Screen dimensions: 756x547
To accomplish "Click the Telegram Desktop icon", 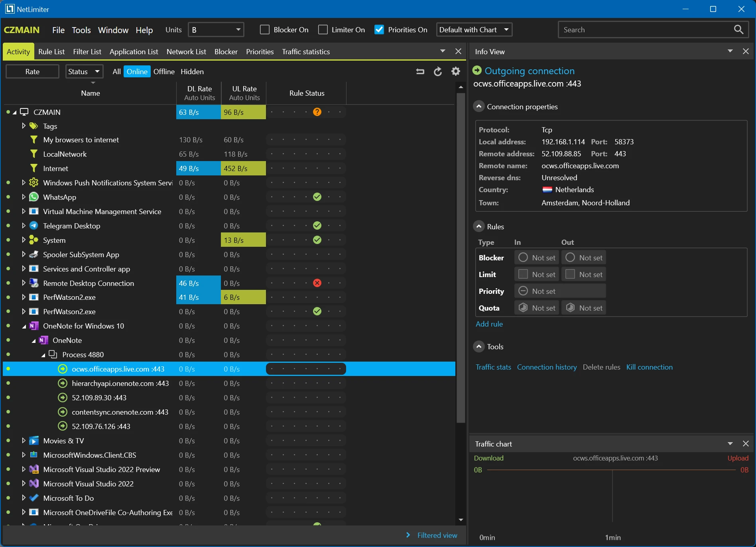I will 34,226.
